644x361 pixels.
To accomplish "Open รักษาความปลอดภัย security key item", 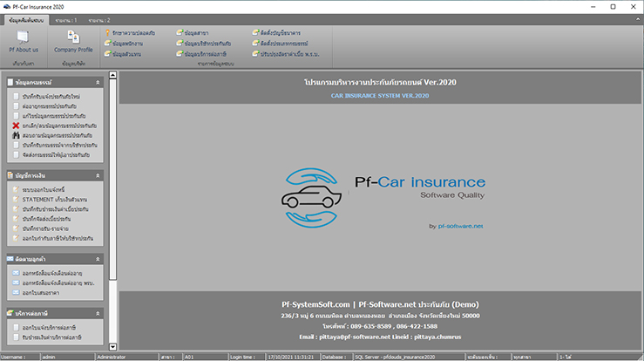I will (x=130, y=32).
